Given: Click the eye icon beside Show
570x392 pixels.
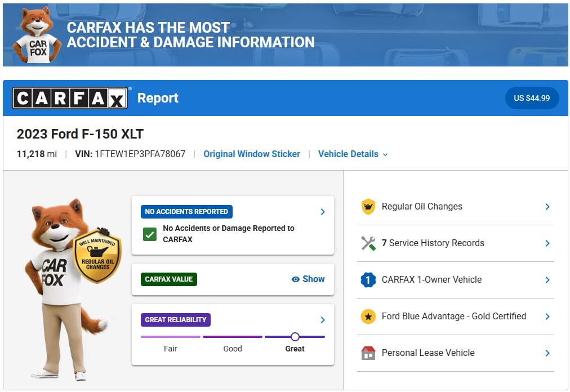Looking at the screenshot, I should (x=296, y=279).
